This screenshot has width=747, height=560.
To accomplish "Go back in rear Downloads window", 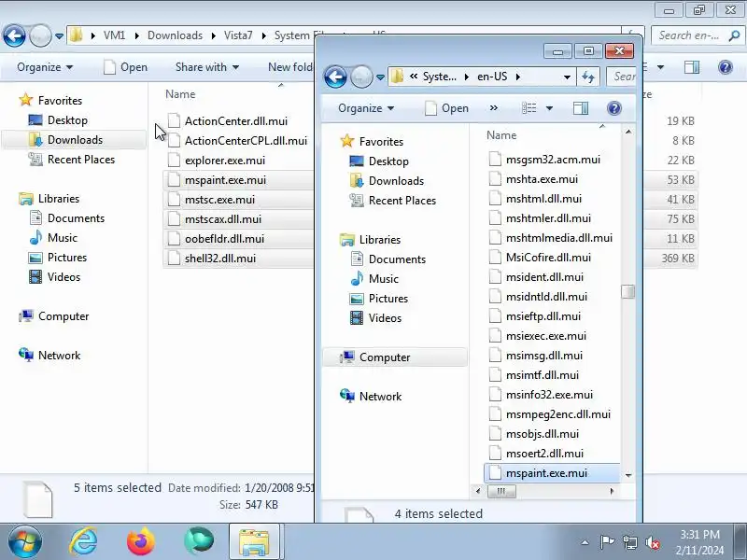I will click(x=14, y=35).
